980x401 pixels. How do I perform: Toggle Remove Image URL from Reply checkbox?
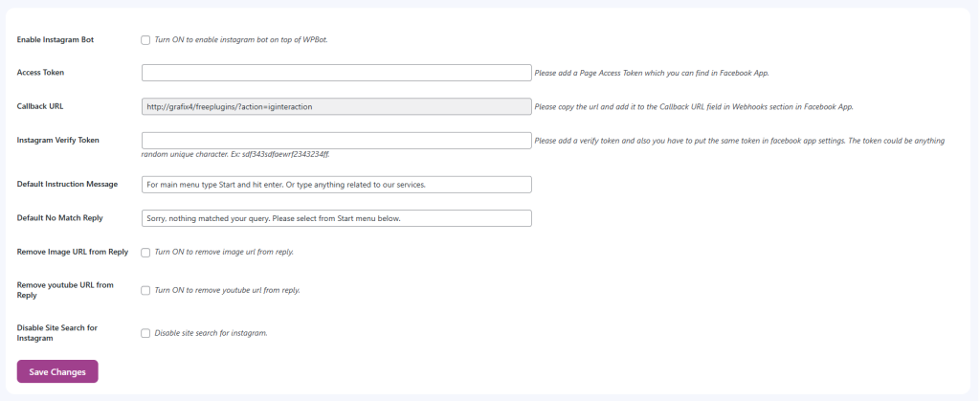pos(145,253)
